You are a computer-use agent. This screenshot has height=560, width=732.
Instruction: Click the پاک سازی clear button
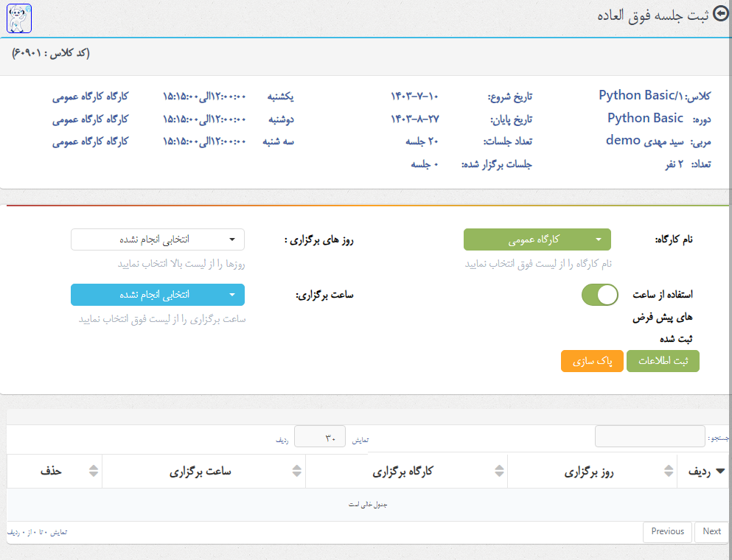tap(592, 361)
